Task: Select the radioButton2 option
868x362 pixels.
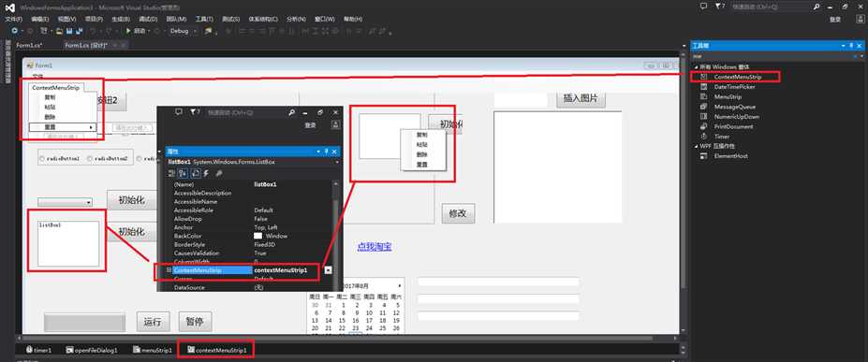Action: 108,159
